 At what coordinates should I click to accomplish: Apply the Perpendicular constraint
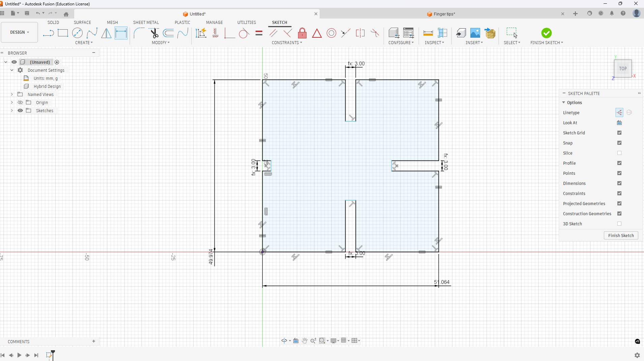[x=288, y=33]
